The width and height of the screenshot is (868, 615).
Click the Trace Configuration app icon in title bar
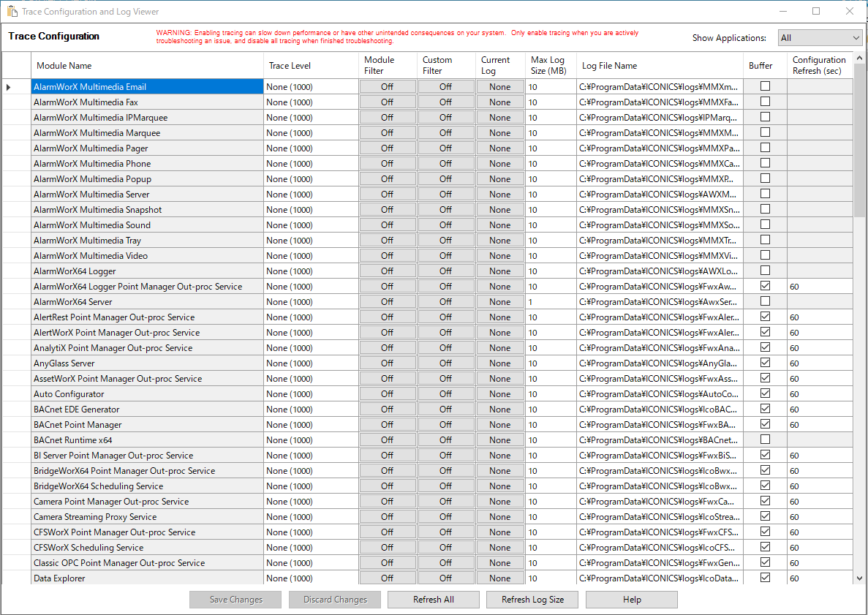(x=12, y=11)
